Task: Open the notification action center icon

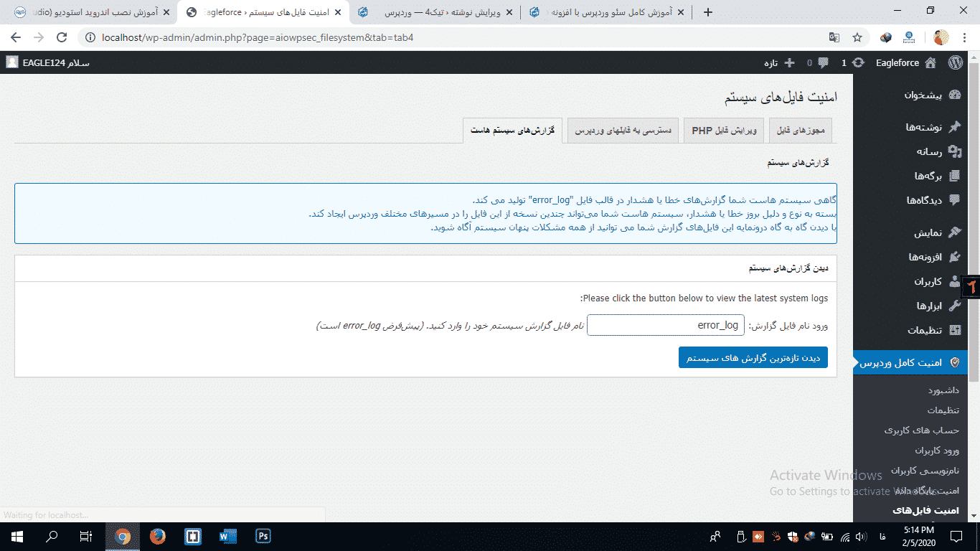Action: (956, 536)
